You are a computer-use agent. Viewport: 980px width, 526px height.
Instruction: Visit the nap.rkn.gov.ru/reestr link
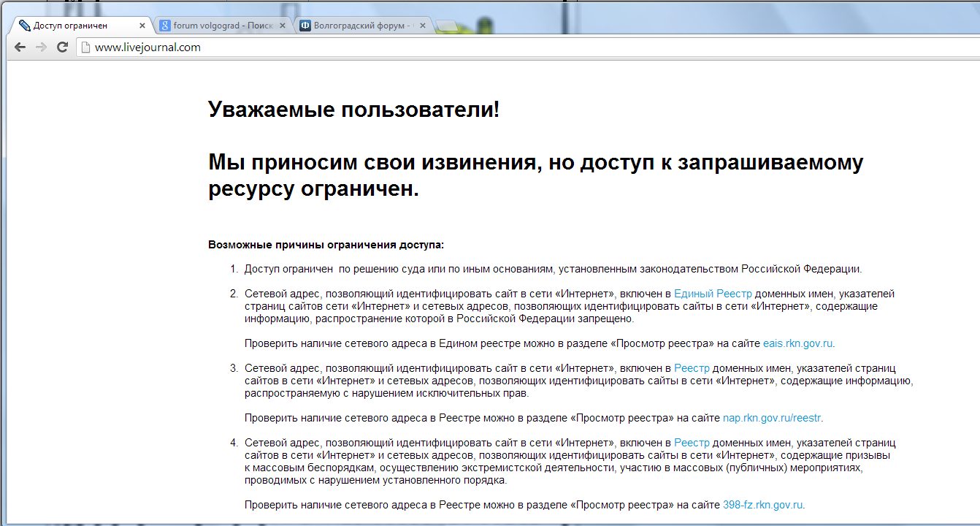point(772,418)
